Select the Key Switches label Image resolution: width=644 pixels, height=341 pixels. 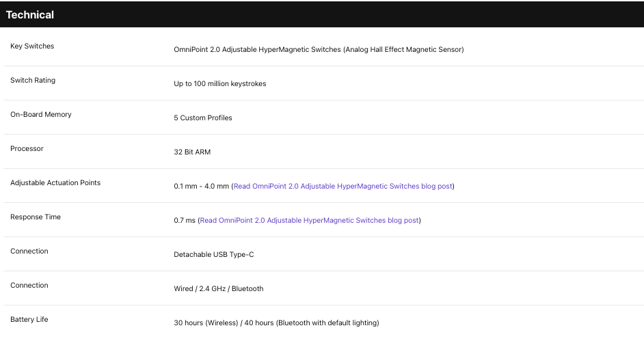[x=32, y=46]
